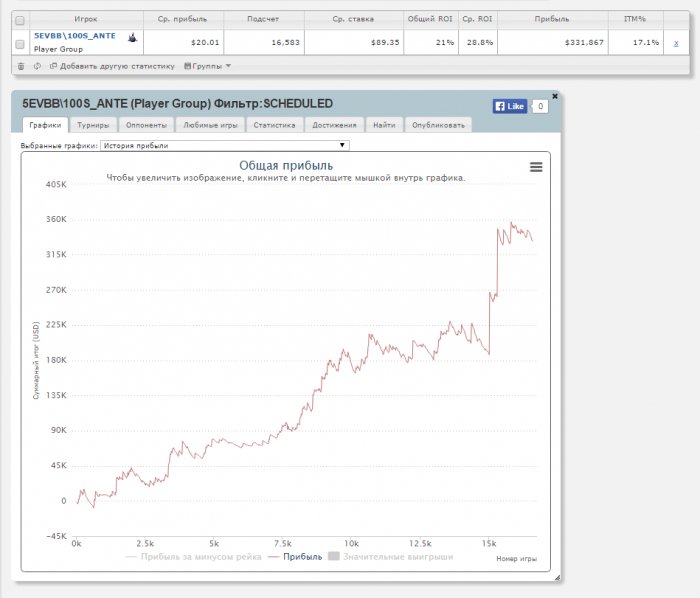Screen dimensions: 700x598
Task: Click the refresh icon next to the trash
Action: tap(37, 66)
